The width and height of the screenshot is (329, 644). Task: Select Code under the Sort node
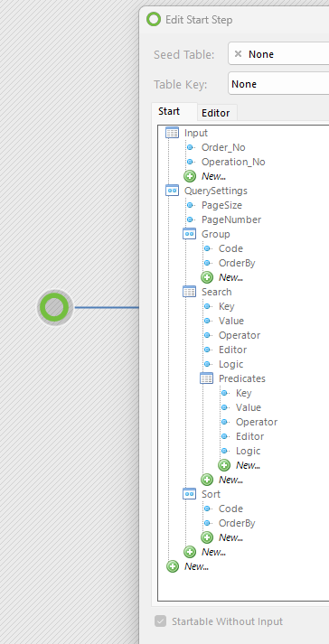click(x=230, y=509)
